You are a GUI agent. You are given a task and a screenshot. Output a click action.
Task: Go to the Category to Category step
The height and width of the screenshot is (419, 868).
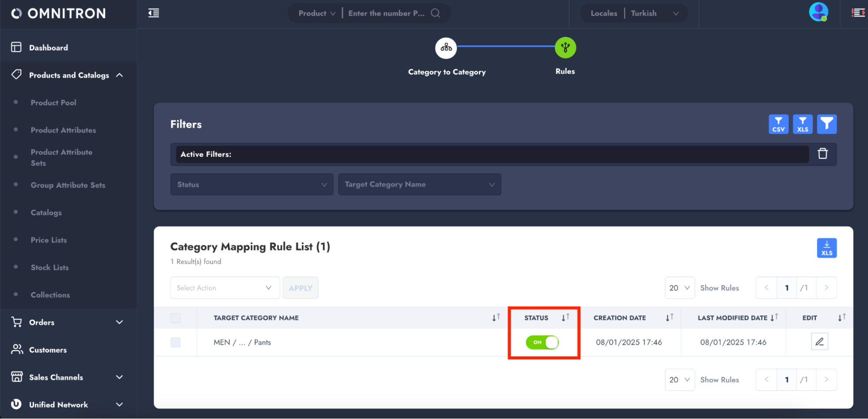coord(446,48)
